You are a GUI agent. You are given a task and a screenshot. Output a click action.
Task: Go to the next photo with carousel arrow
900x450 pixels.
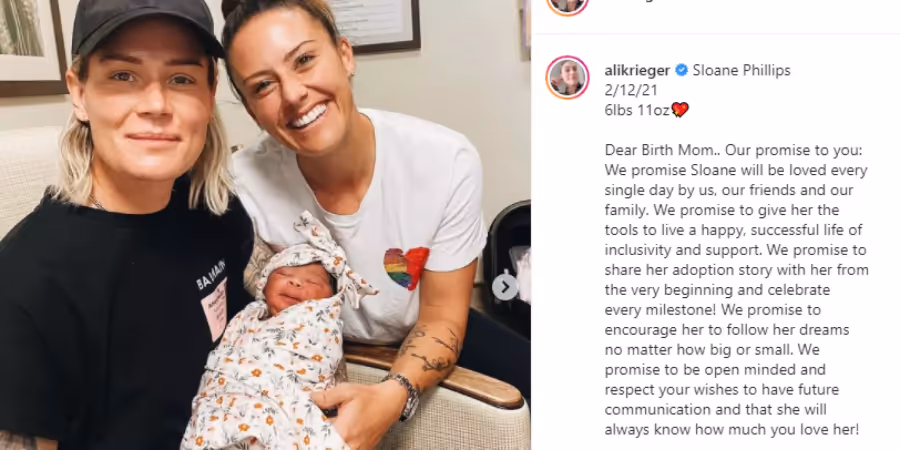click(x=505, y=287)
